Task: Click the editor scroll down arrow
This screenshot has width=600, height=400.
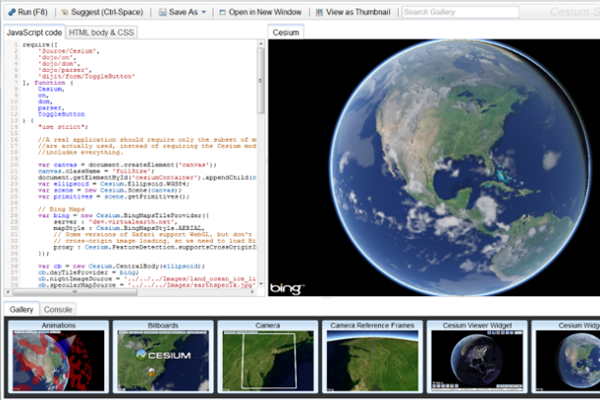Action: pyautogui.click(x=261, y=284)
